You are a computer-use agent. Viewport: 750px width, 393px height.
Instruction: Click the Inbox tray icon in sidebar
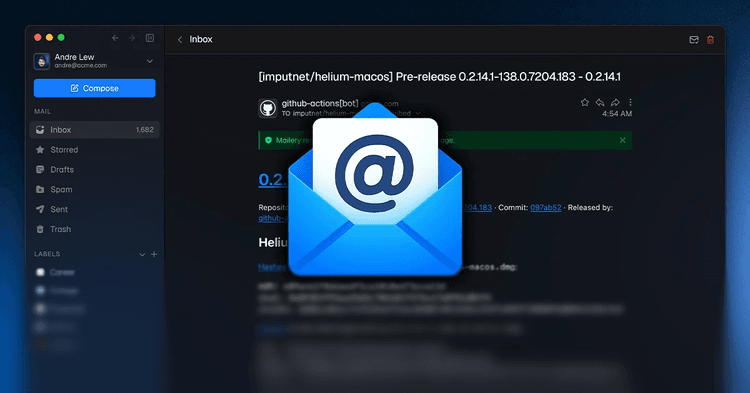40,130
